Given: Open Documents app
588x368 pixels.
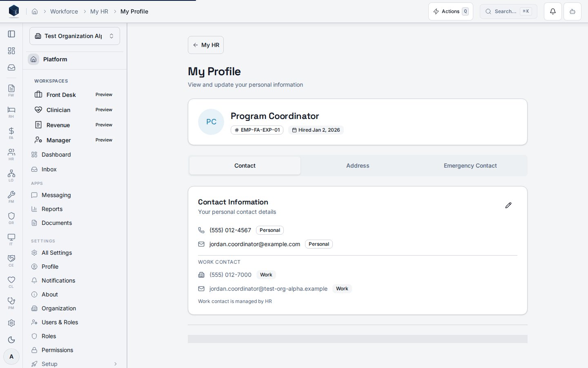Looking at the screenshot, I should (x=75, y=223).
